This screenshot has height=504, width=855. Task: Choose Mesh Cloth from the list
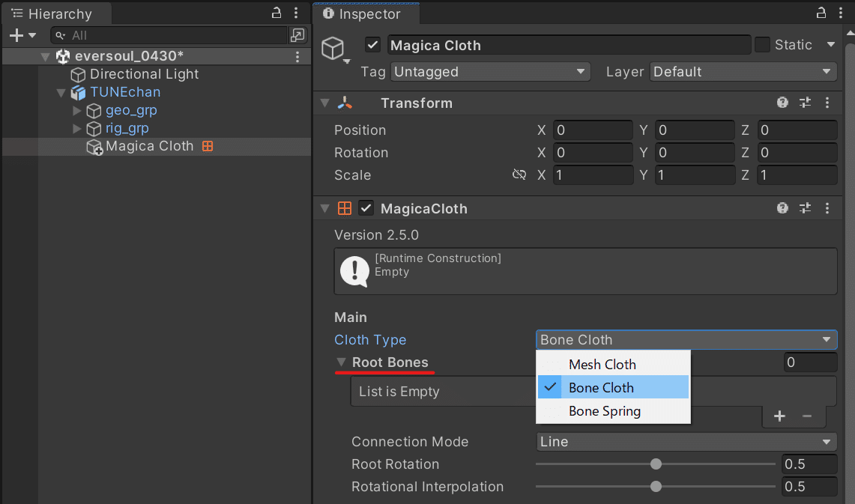tap(614, 365)
